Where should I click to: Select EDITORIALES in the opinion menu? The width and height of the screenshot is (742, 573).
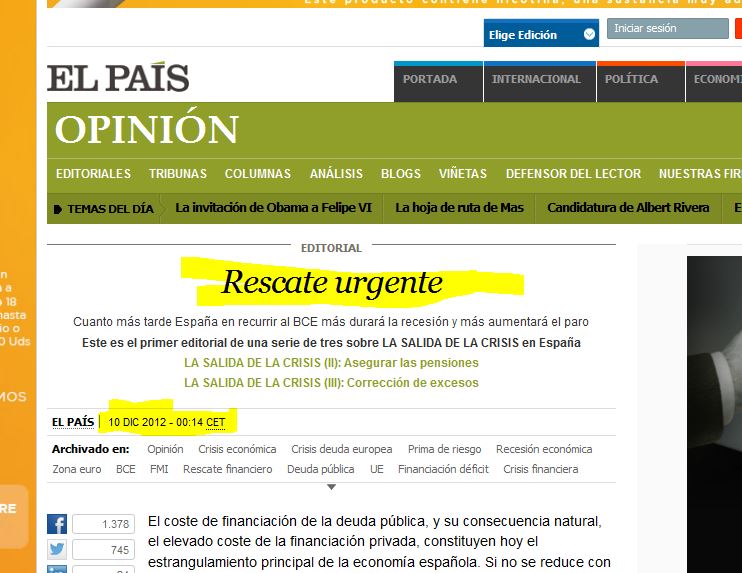click(x=93, y=174)
